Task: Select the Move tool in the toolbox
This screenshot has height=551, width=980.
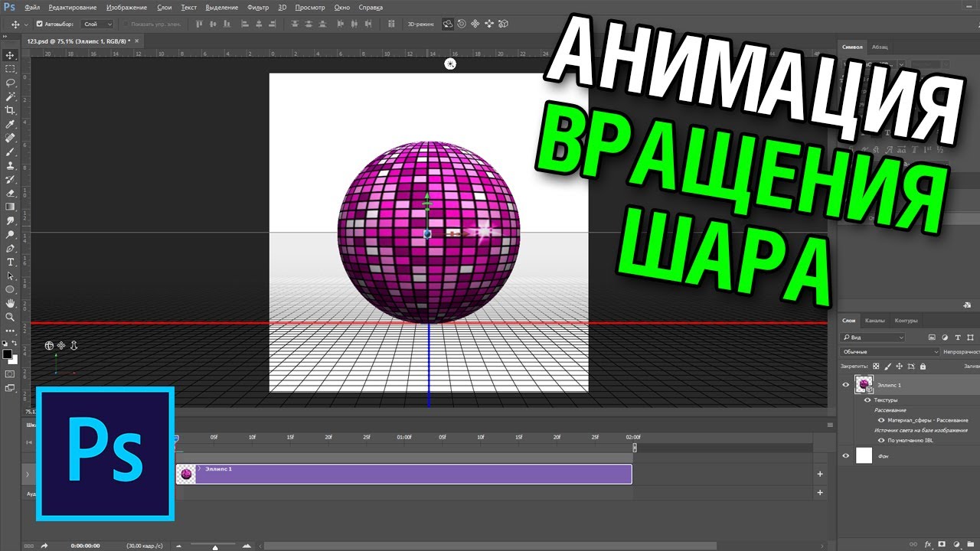Action: tap(11, 55)
